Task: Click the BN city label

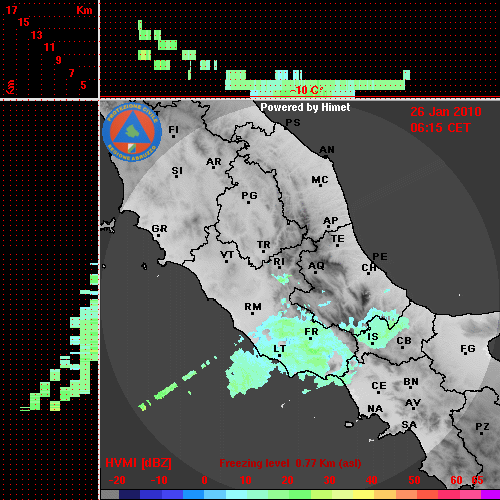Action: tap(411, 382)
